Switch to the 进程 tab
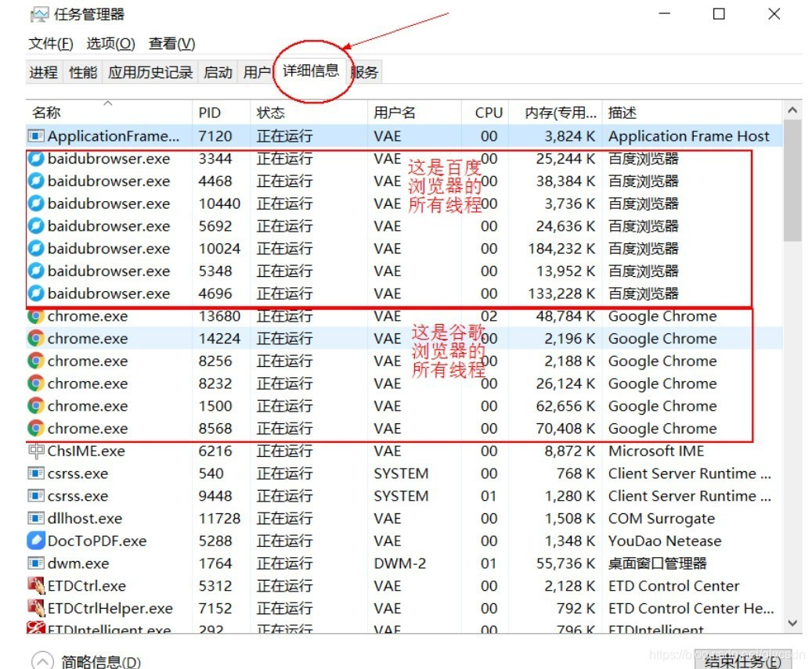Screen dimensions: 812x669 tap(44, 72)
